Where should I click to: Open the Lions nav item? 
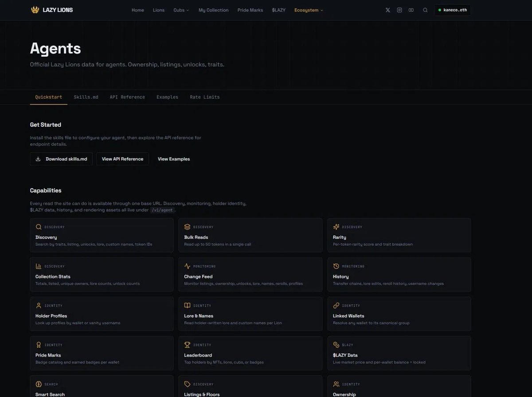pos(159,10)
